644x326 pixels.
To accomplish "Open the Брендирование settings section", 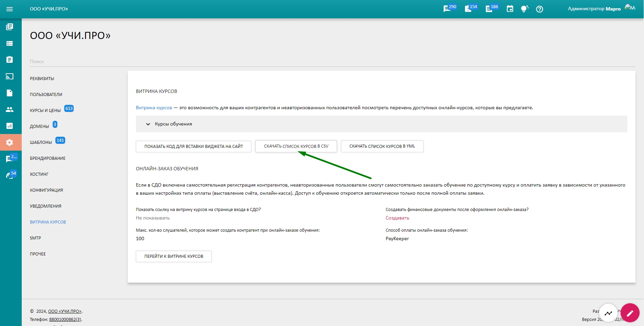I will pos(48,158).
